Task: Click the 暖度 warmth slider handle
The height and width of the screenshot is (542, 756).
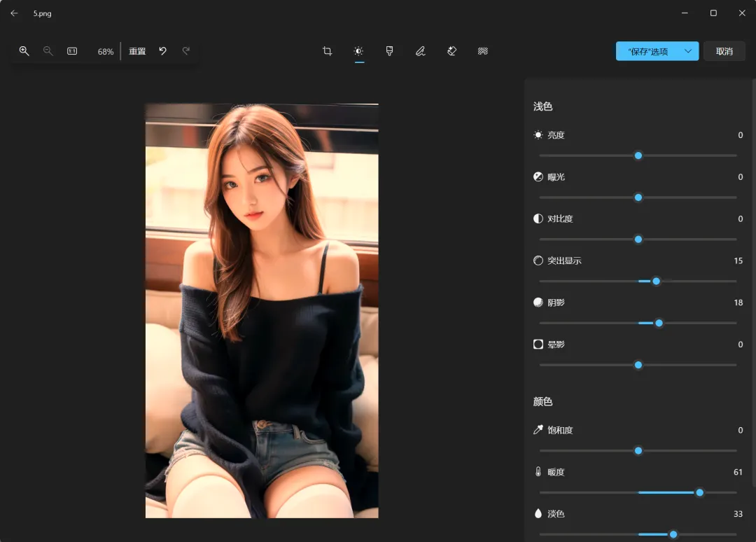Action: coord(699,493)
